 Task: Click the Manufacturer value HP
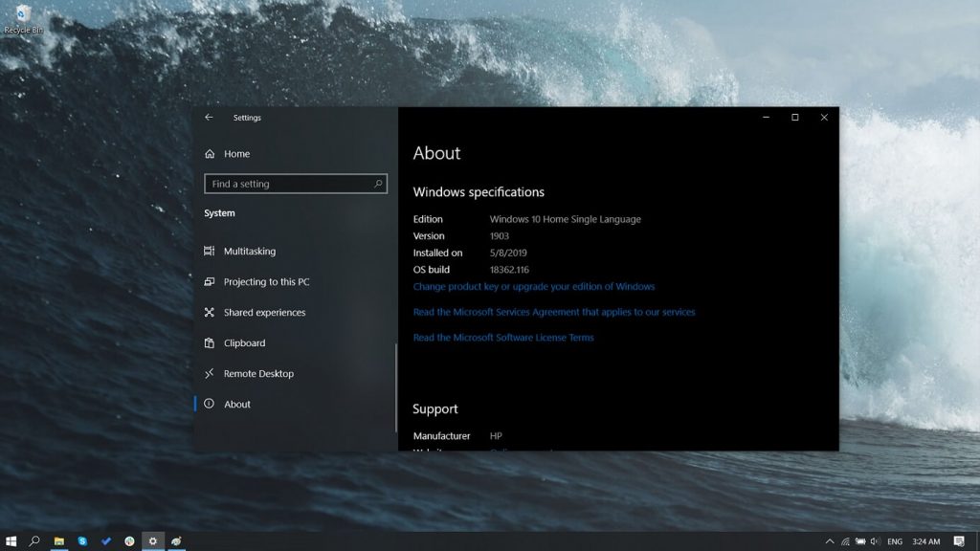point(496,436)
